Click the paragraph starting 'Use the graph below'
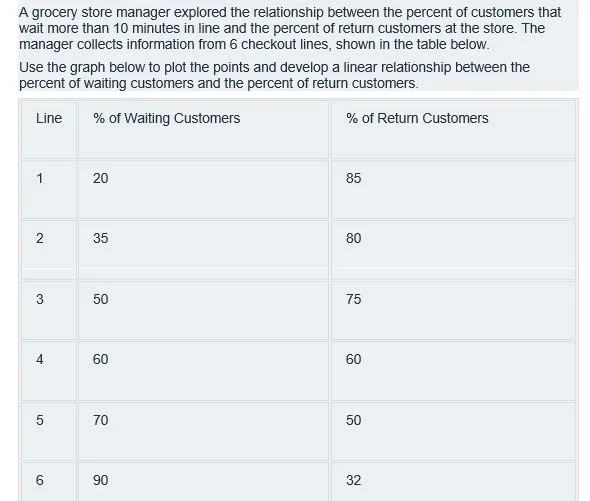 (x=274, y=75)
